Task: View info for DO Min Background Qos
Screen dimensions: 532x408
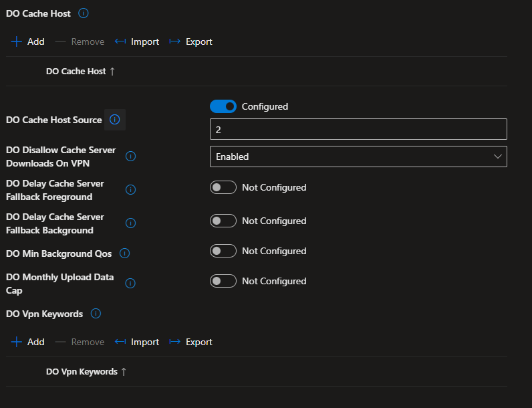Action: pos(124,253)
